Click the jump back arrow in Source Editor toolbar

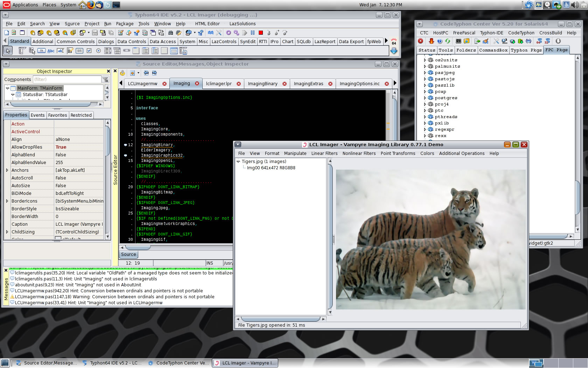click(146, 73)
